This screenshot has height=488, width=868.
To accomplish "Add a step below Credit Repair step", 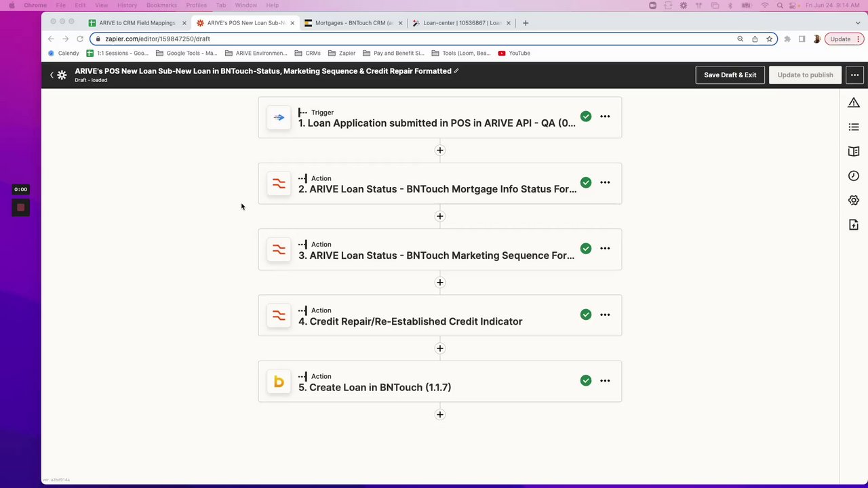I will (440, 348).
